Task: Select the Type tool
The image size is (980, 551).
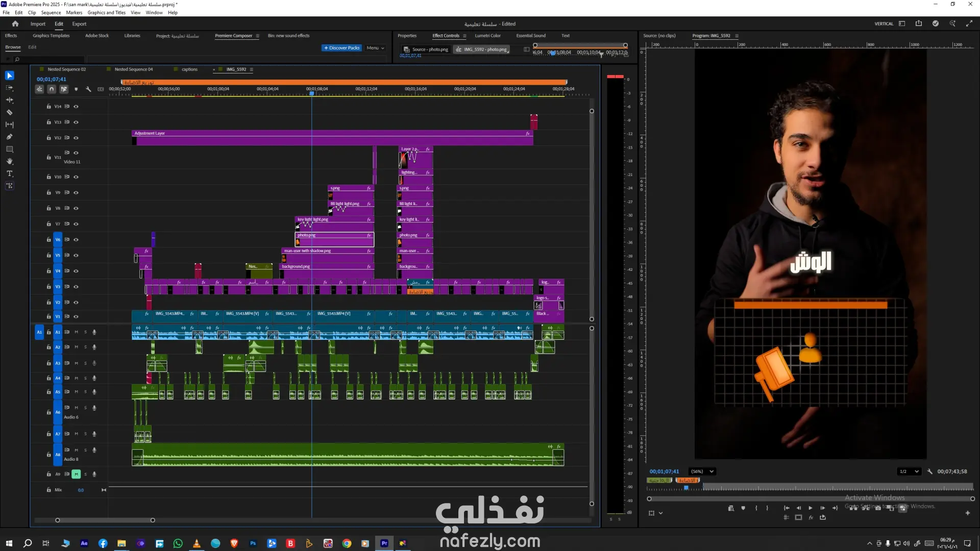Action: (x=10, y=173)
